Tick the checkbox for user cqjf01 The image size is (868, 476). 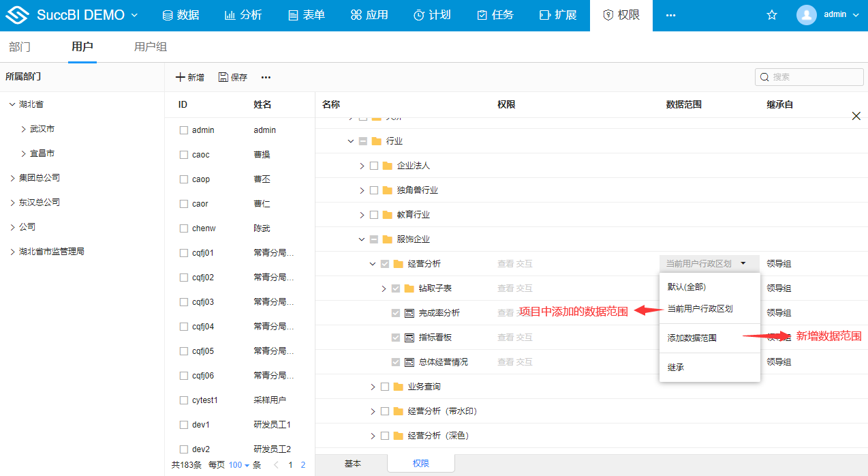pyautogui.click(x=185, y=252)
